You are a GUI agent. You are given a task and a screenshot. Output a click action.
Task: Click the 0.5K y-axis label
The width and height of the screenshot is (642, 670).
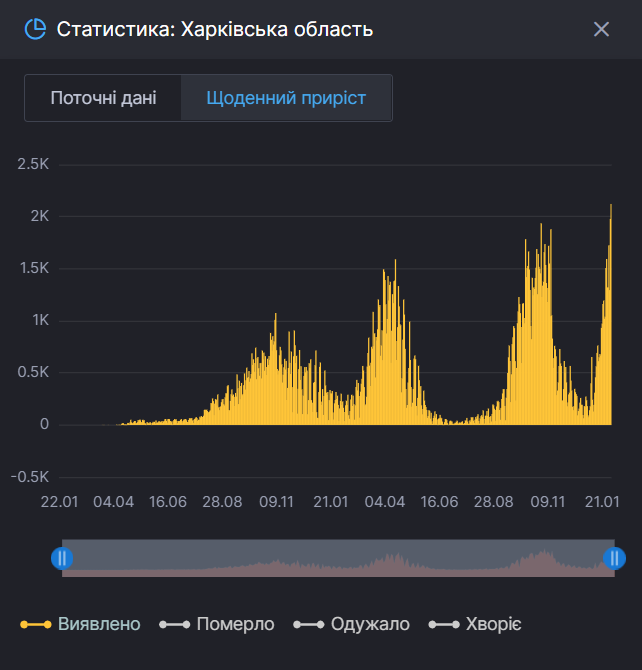pyautogui.click(x=33, y=372)
